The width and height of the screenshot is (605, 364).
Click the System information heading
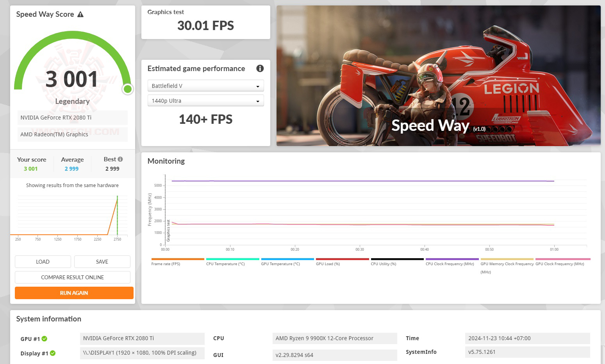tap(49, 319)
